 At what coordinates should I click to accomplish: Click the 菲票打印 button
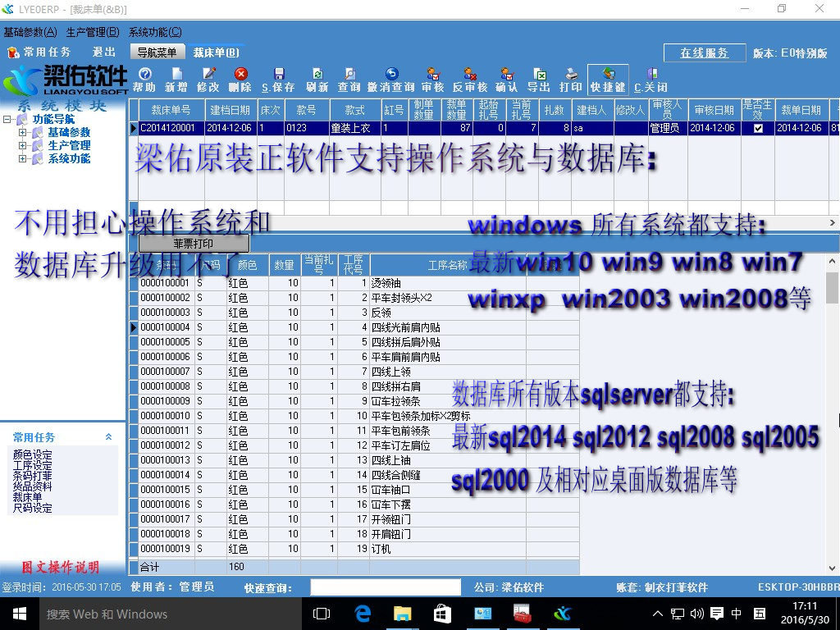(194, 244)
